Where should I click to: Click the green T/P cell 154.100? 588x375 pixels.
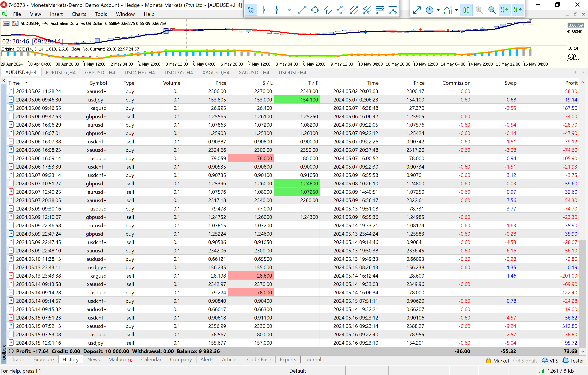click(296, 100)
